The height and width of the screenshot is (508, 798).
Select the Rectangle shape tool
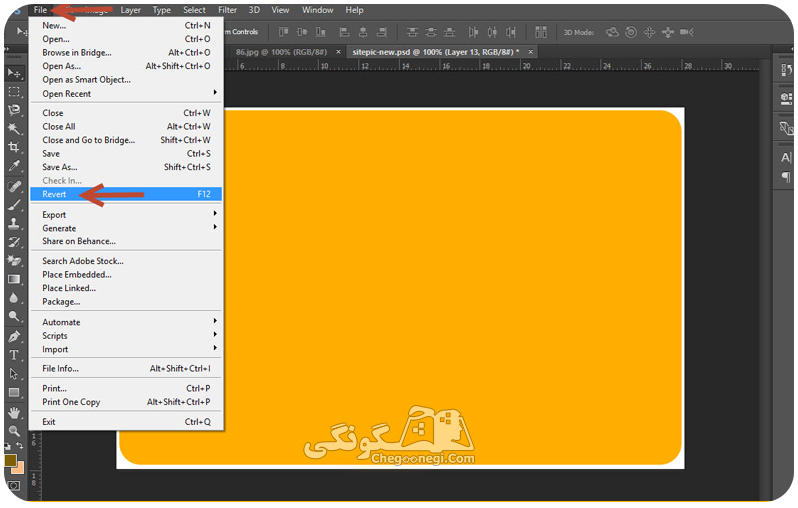pos(14,392)
